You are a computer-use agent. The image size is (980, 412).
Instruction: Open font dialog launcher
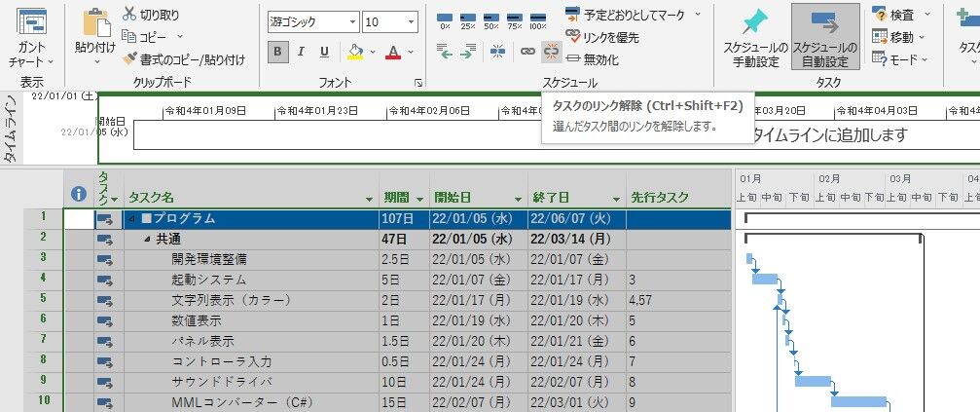coord(419,83)
